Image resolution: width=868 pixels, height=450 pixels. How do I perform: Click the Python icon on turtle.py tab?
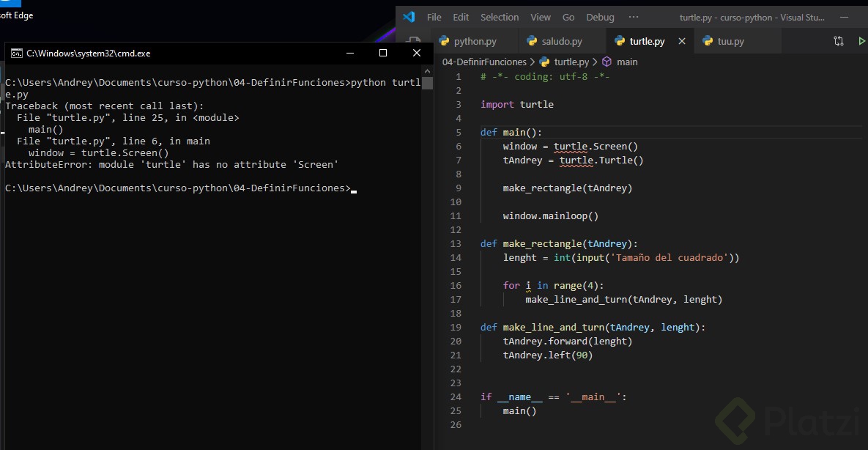coord(620,40)
